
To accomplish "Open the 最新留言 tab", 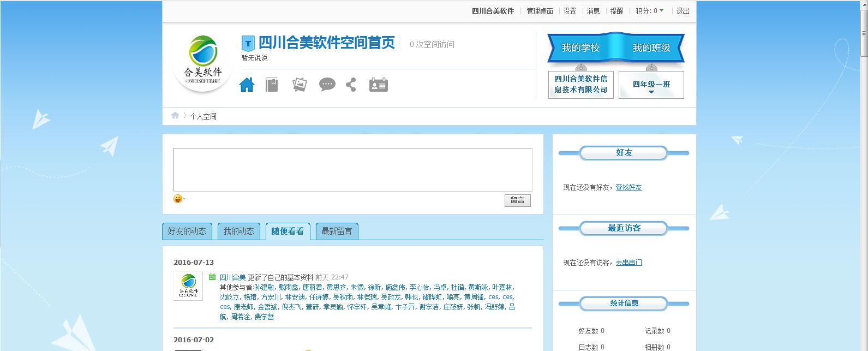I will click(x=337, y=231).
